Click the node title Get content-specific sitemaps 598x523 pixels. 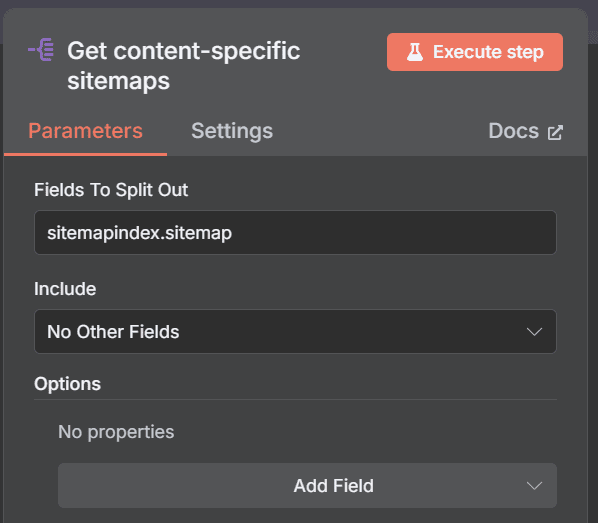click(183, 66)
